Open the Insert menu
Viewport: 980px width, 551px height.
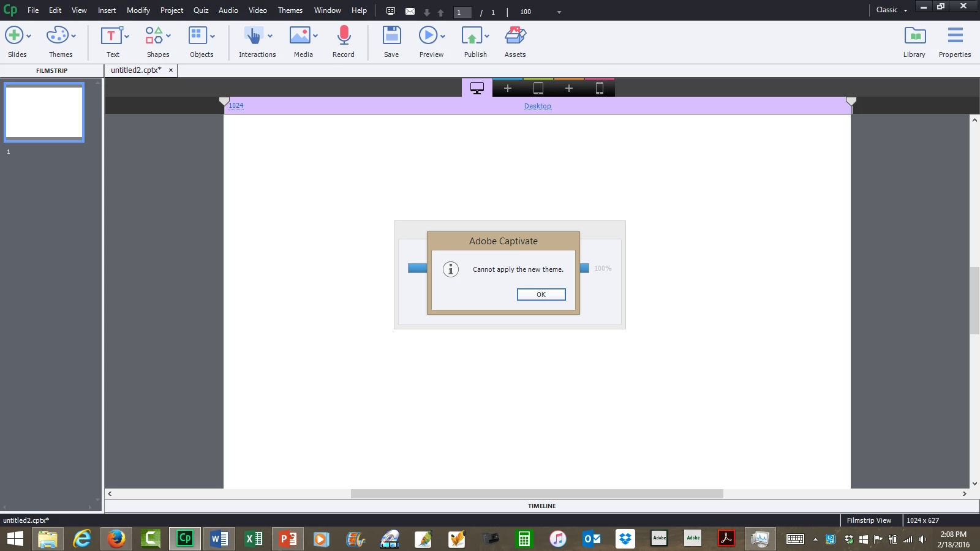pyautogui.click(x=107, y=10)
